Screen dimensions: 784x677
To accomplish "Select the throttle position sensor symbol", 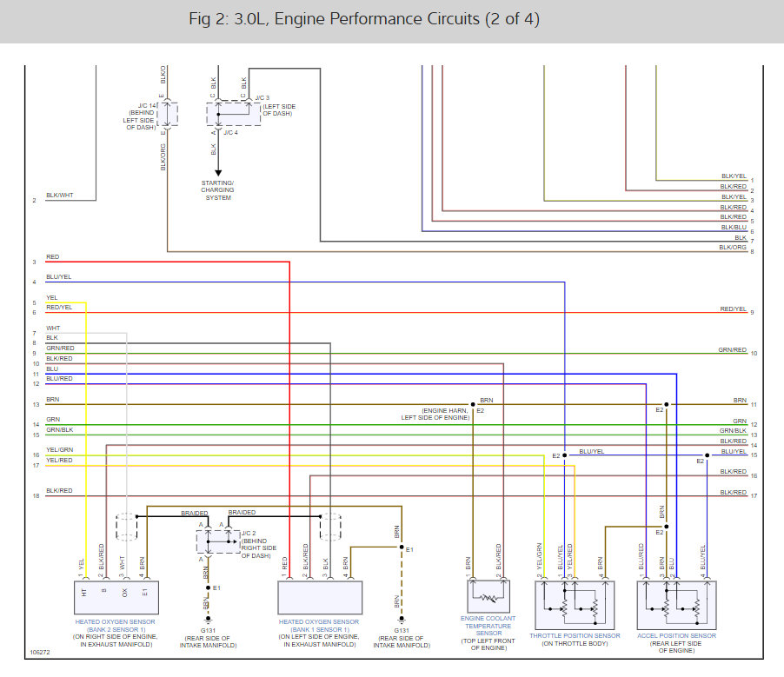I will (x=575, y=605).
